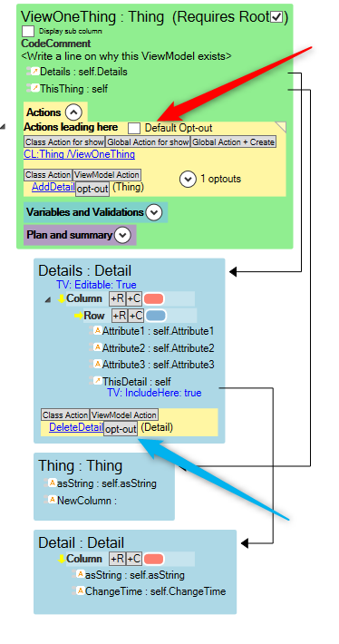This screenshot has width=339, height=644.
Task: Click the NewColumn attribute icon
Action: click(53, 500)
